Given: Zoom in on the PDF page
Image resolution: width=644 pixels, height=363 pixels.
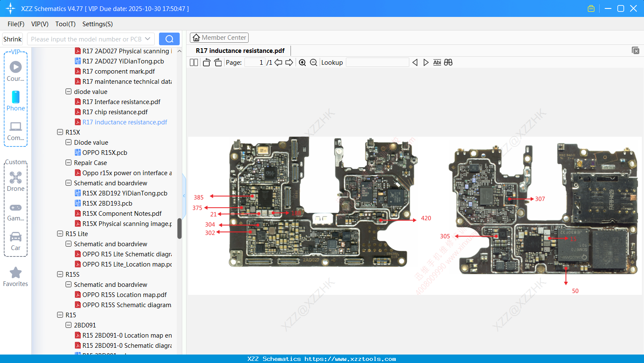Looking at the screenshot, I should [302, 62].
